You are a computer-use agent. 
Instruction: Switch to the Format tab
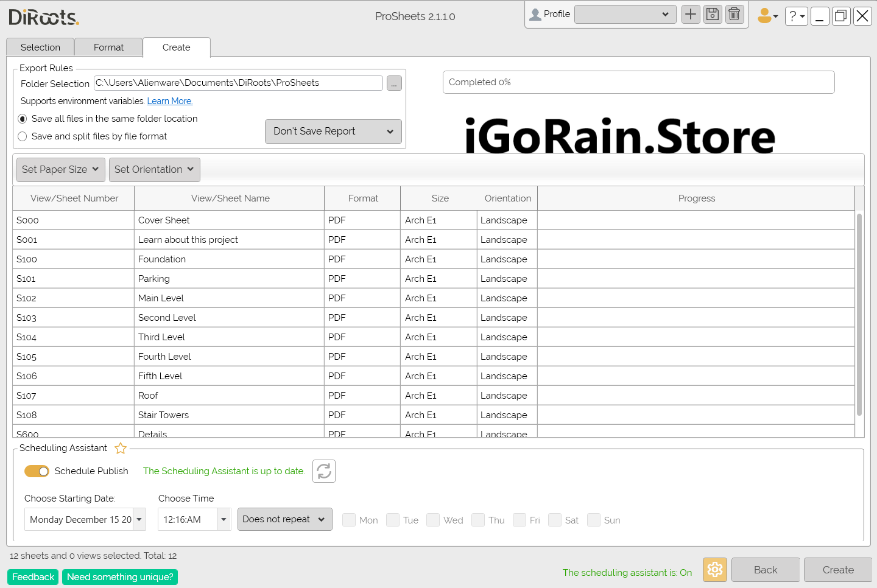click(108, 47)
